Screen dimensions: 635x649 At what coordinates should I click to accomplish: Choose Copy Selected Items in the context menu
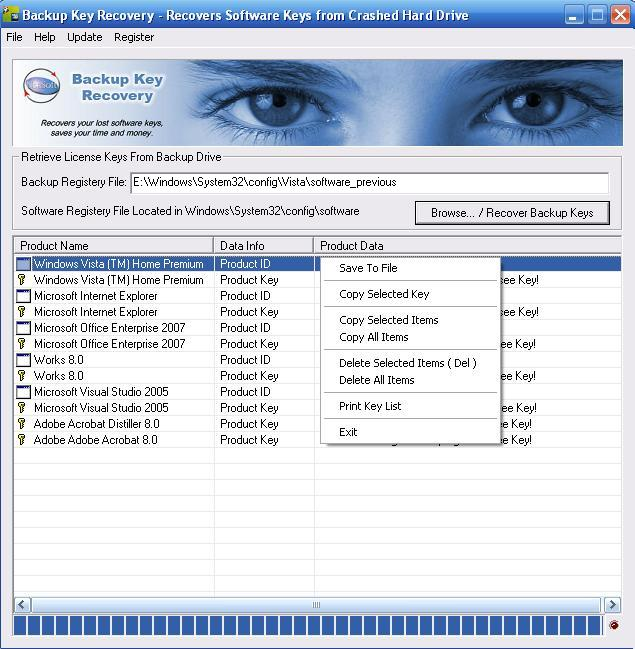coord(411,320)
